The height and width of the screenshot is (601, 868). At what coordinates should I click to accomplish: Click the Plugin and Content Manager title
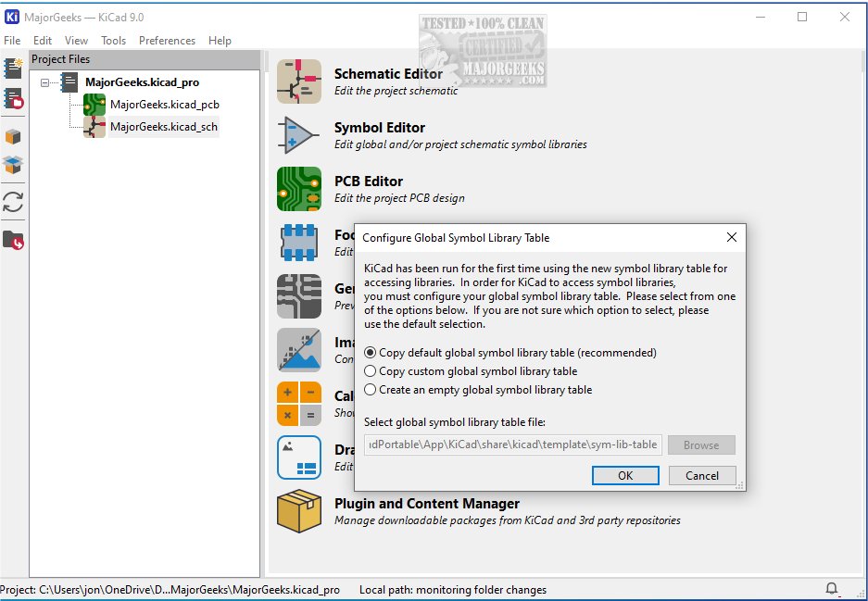[x=427, y=504]
